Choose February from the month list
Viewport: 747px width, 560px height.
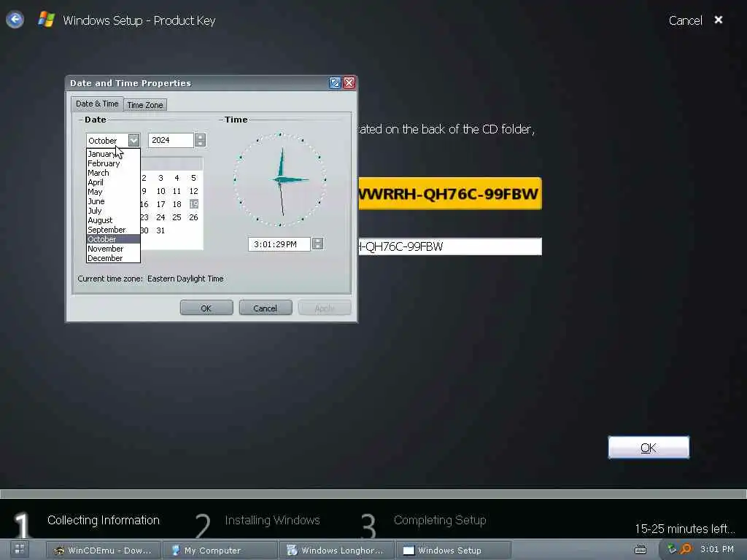coord(113,163)
